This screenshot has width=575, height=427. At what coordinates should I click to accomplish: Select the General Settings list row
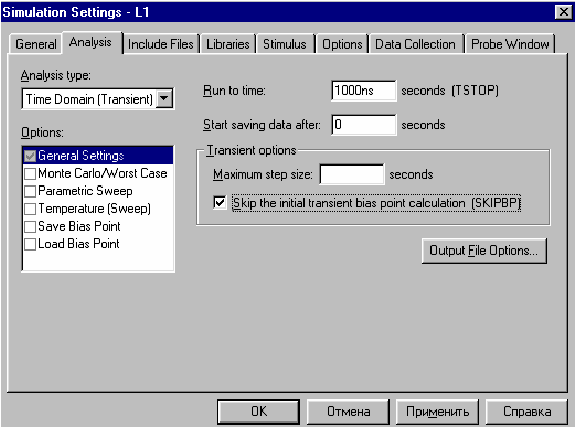point(98,156)
